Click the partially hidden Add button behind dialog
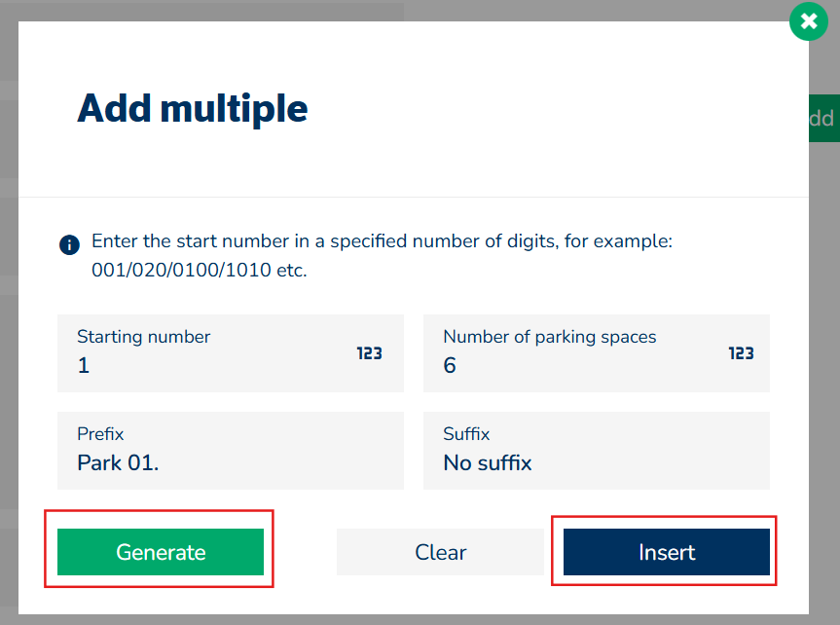This screenshot has width=840, height=625. click(822, 119)
